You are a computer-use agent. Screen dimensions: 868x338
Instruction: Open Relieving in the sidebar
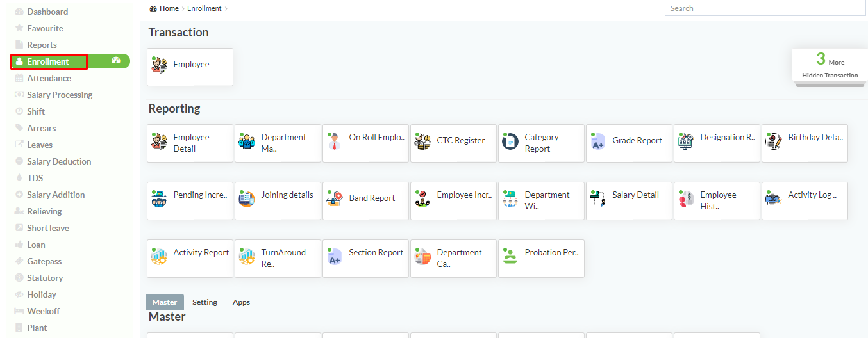click(x=44, y=211)
